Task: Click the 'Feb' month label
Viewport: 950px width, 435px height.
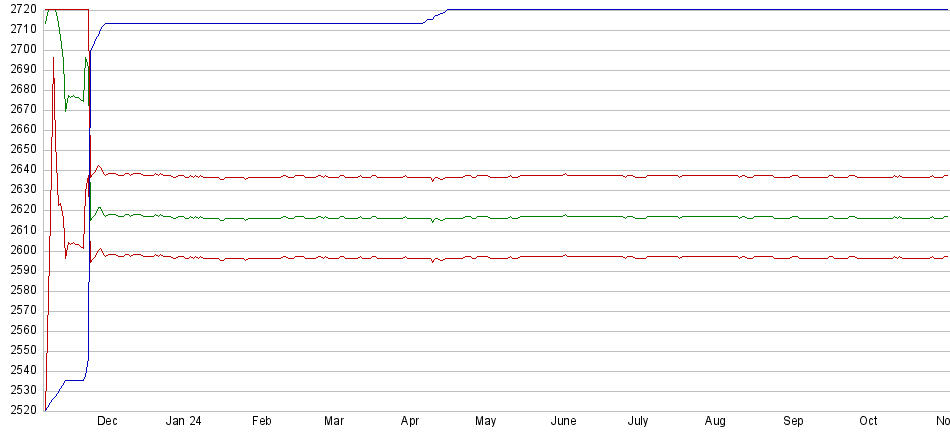Action: coord(261,421)
